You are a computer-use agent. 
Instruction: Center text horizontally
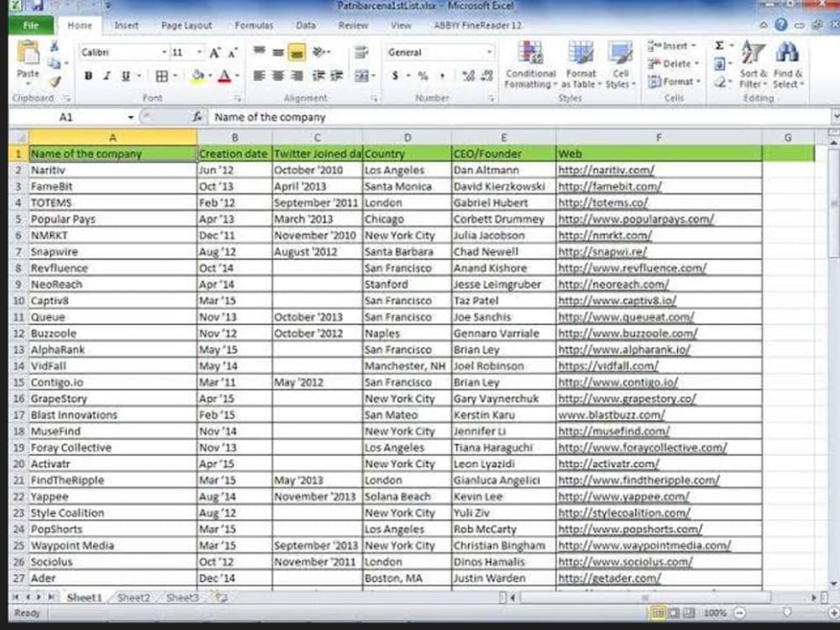click(x=277, y=76)
